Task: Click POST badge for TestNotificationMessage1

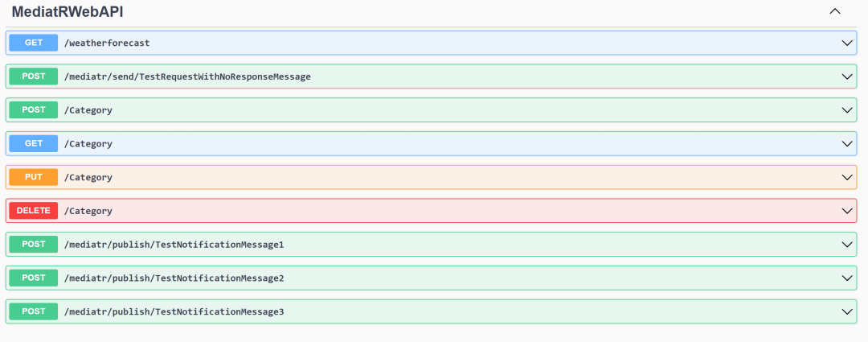Action: point(33,244)
